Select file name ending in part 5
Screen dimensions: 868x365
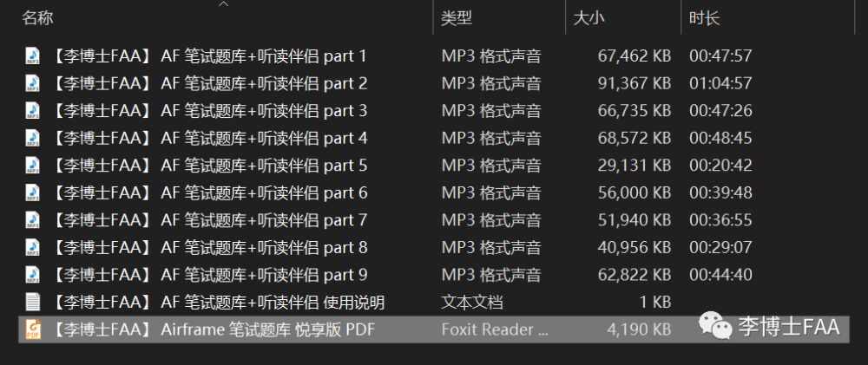pos(210,166)
